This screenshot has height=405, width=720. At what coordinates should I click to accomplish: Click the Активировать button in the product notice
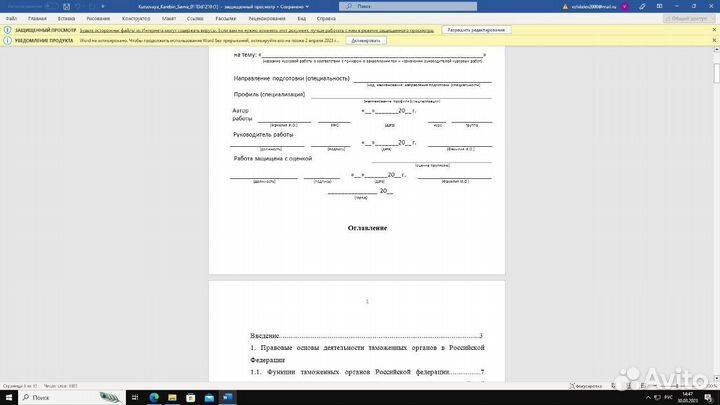pyautogui.click(x=366, y=41)
